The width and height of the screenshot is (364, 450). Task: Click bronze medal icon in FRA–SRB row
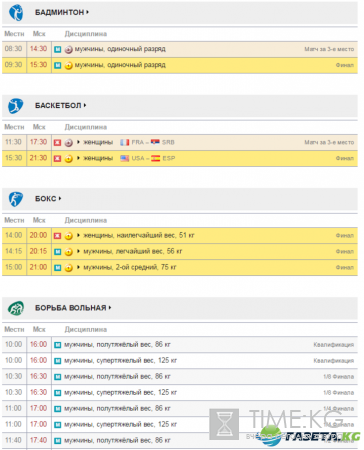tap(68, 143)
